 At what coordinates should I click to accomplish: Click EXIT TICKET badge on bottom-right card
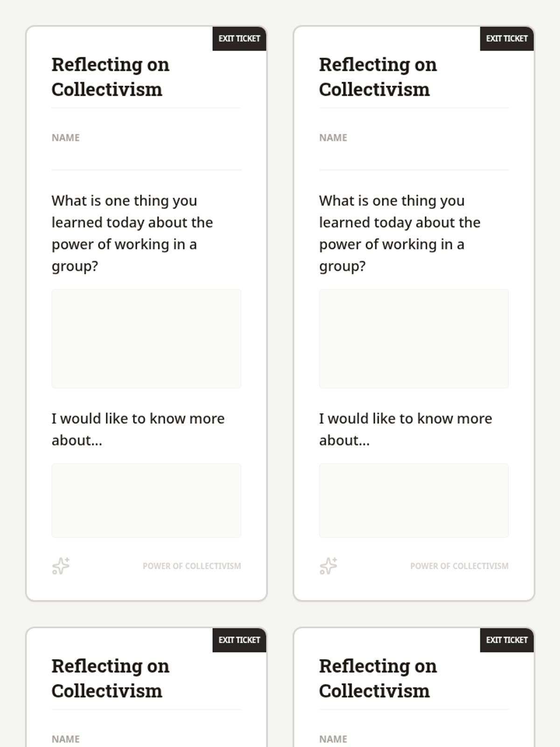coord(507,640)
